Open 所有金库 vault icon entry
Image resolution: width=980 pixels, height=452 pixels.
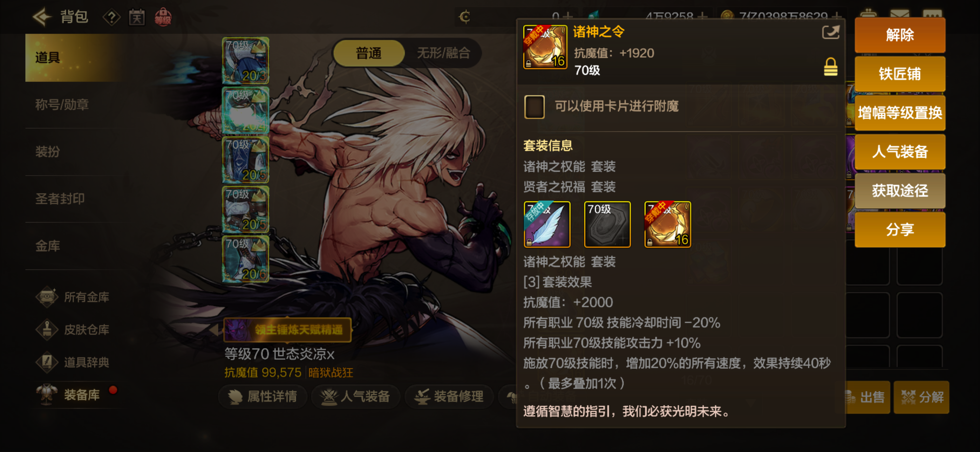[72, 297]
